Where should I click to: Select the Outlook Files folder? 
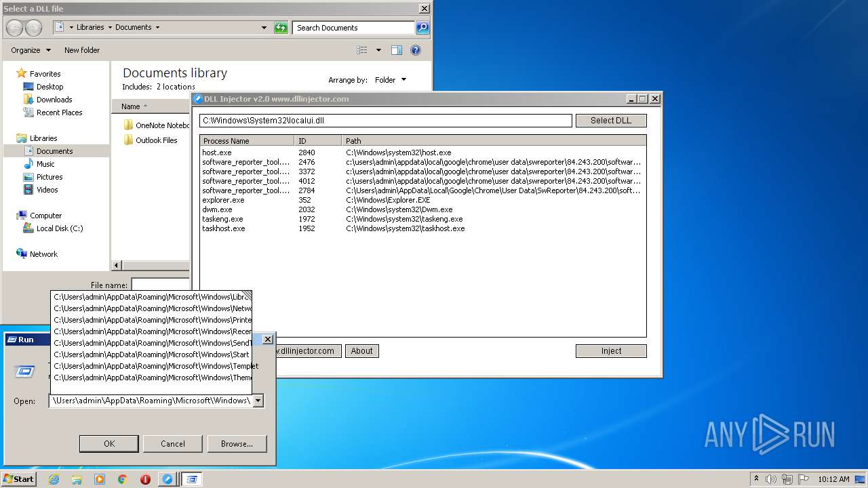[x=151, y=140]
